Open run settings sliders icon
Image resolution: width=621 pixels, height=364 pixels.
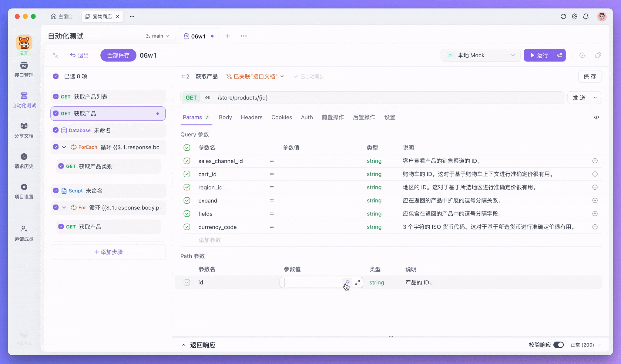559,55
